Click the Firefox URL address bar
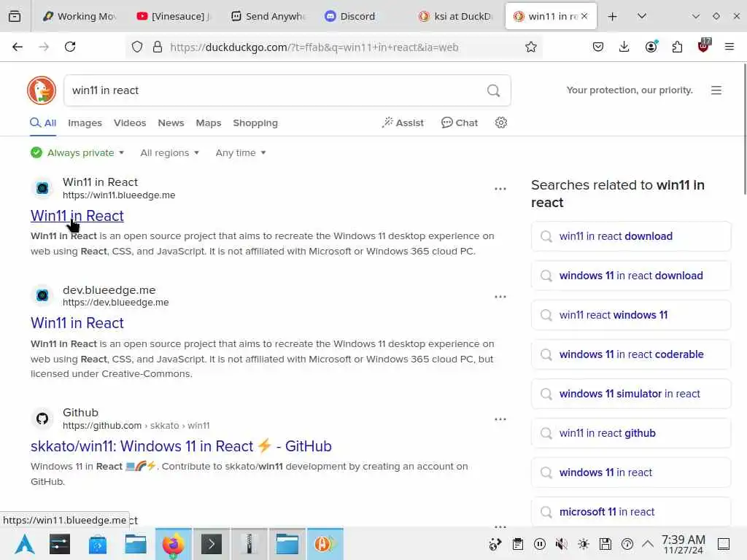 [333, 47]
